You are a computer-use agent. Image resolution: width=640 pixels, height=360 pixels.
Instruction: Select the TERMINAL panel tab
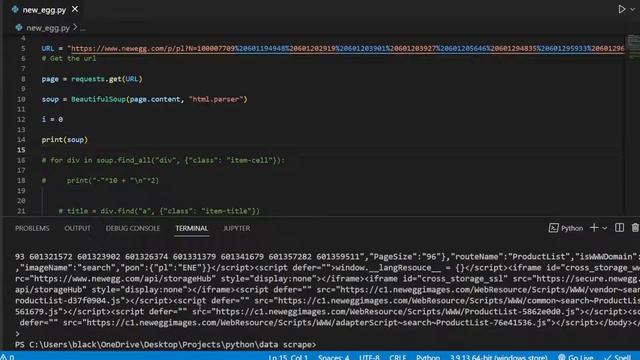[x=191, y=228]
